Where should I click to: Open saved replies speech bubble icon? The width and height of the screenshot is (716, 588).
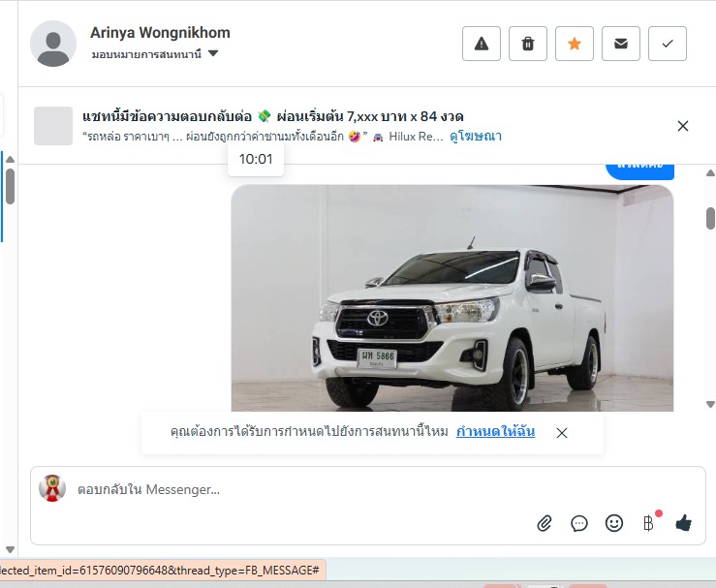(x=579, y=523)
